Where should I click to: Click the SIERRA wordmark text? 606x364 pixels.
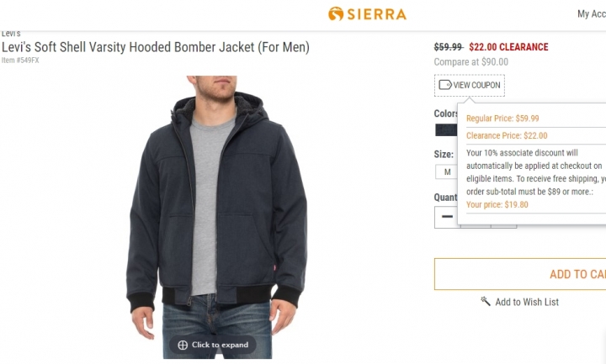tap(377, 14)
